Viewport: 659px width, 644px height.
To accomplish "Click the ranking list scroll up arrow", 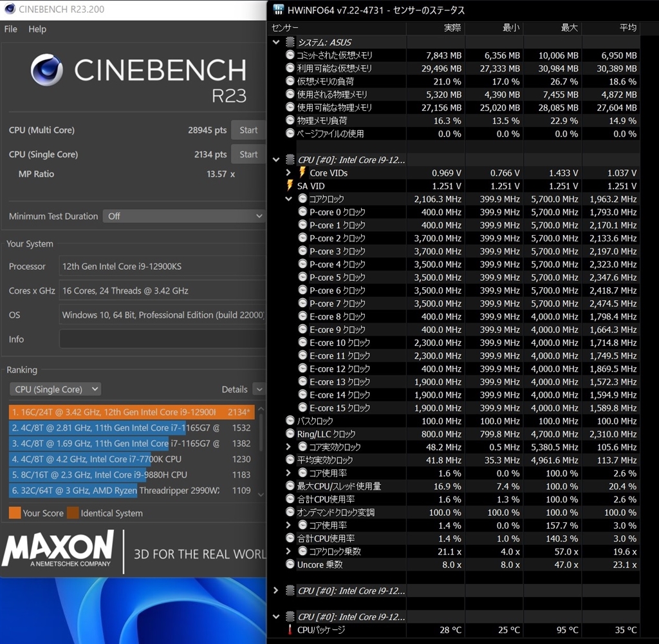I will pyautogui.click(x=261, y=409).
